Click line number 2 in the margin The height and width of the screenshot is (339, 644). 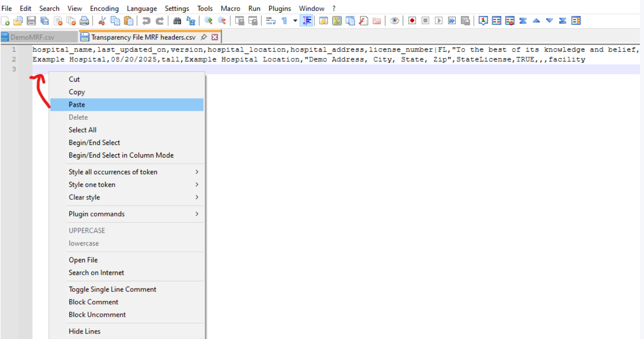coord(14,59)
